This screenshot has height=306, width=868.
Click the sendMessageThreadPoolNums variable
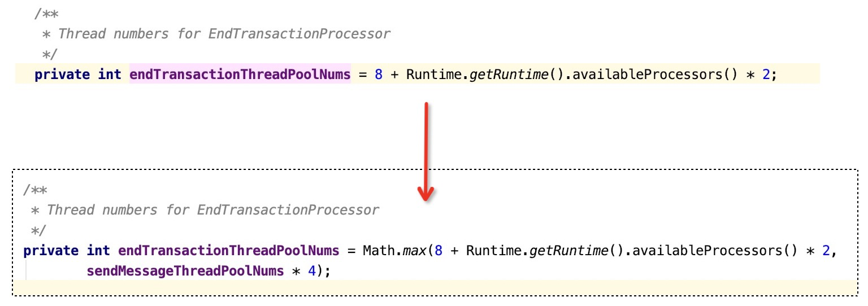(185, 271)
